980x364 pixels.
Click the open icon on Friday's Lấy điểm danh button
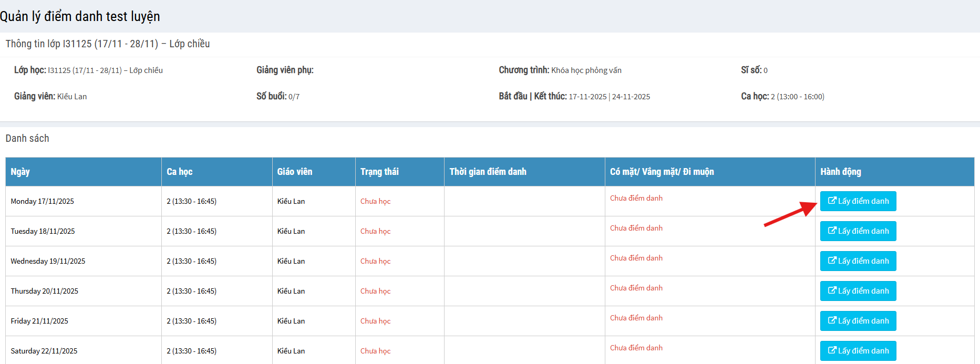coord(832,320)
